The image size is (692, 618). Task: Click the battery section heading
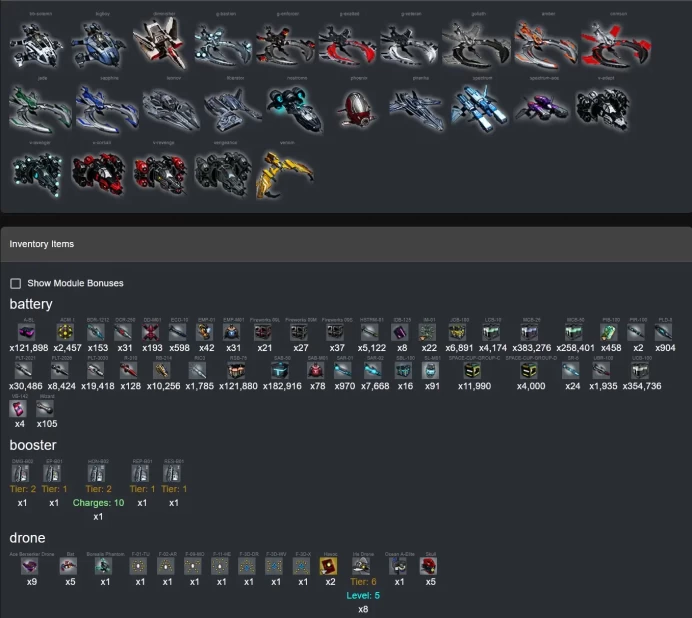pos(31,304)
